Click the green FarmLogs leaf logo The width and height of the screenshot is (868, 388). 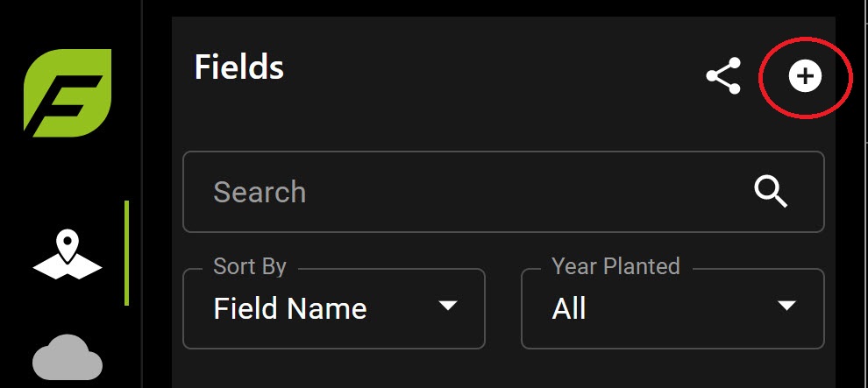pyautogui.click(x=68, y=93)
